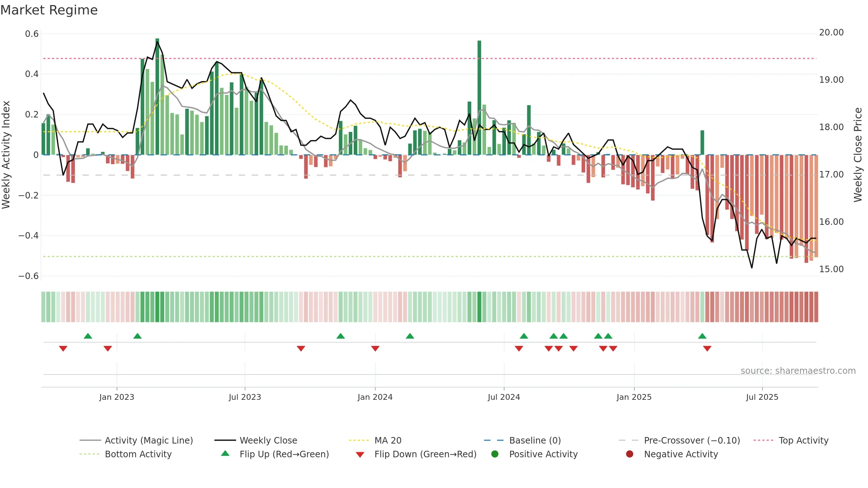
Task: Toggle Pre-Crossover (−0.10) legend entry
Action: (x=679, y=440)
